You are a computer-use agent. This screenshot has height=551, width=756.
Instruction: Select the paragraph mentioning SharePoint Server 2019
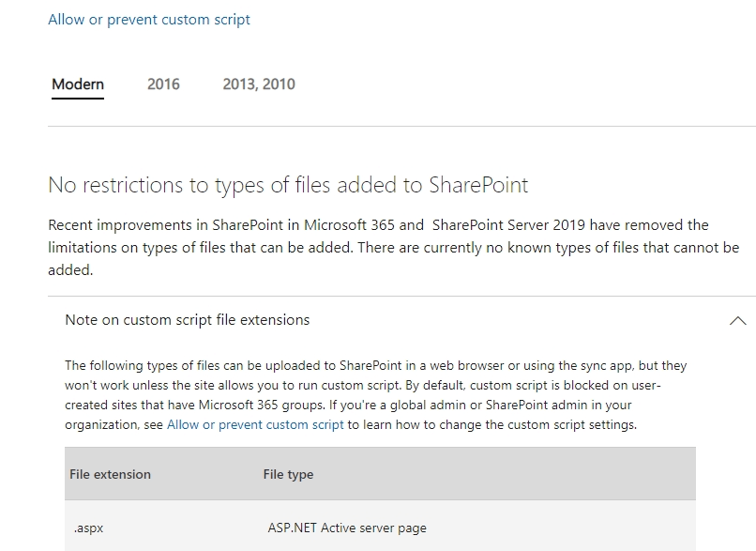pyautogui.click(x=375, y=247)
